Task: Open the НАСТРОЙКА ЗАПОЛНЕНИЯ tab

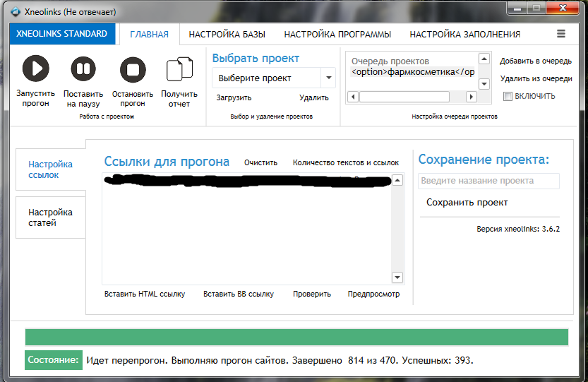Action: tap(465, 34)
